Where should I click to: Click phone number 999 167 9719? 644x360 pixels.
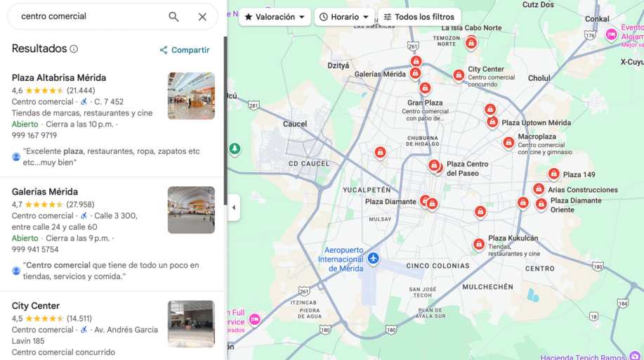(x=34, y=136)
